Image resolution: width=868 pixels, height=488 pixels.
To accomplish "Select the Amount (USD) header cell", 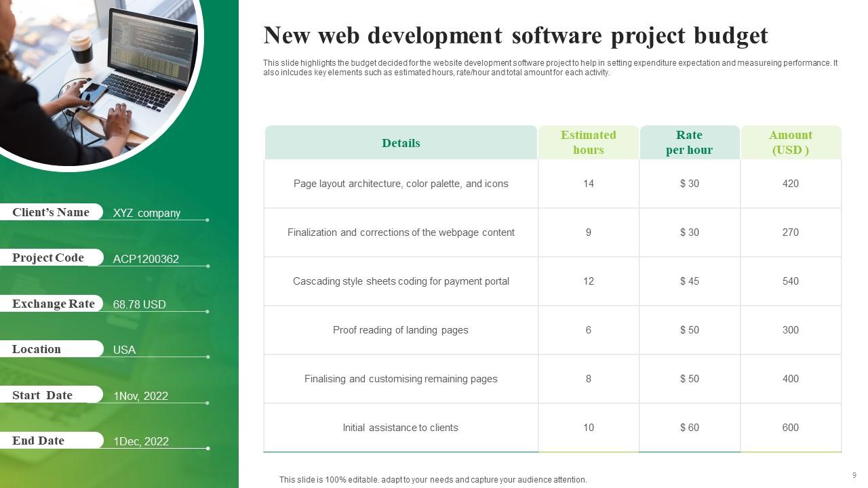I will pos(791,142).
